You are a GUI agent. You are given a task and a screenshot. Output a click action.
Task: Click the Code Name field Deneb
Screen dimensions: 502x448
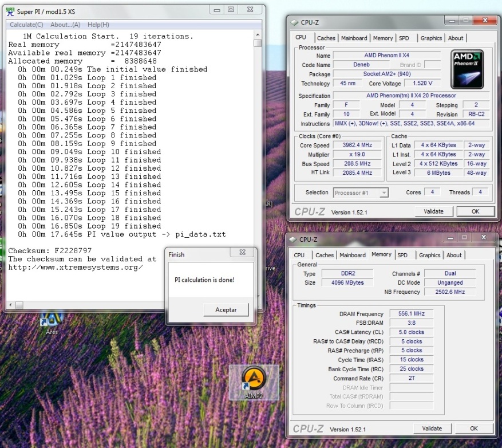pos(361,65)
